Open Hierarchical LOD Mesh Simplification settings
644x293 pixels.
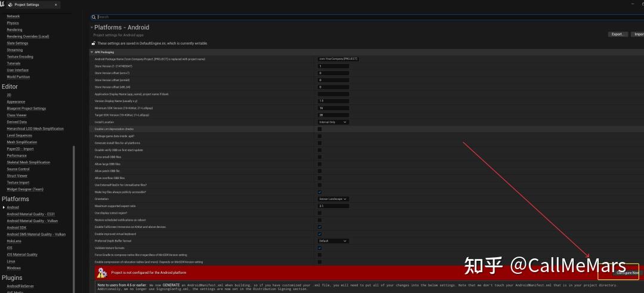point(35,129)
